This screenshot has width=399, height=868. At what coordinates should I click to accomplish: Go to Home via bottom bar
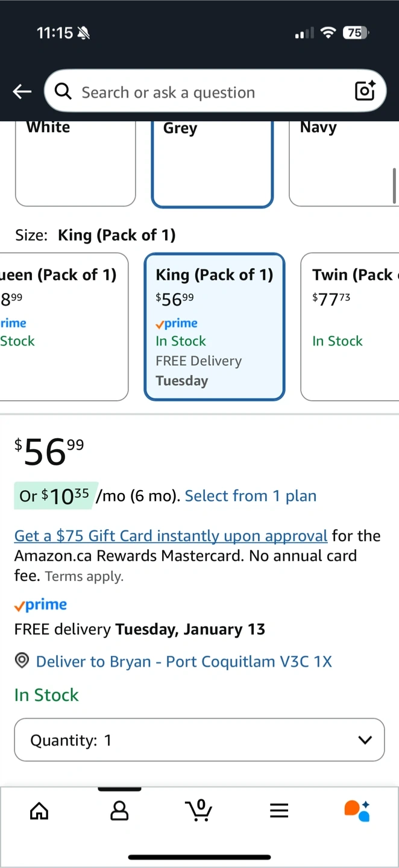(x=39, y=811)
